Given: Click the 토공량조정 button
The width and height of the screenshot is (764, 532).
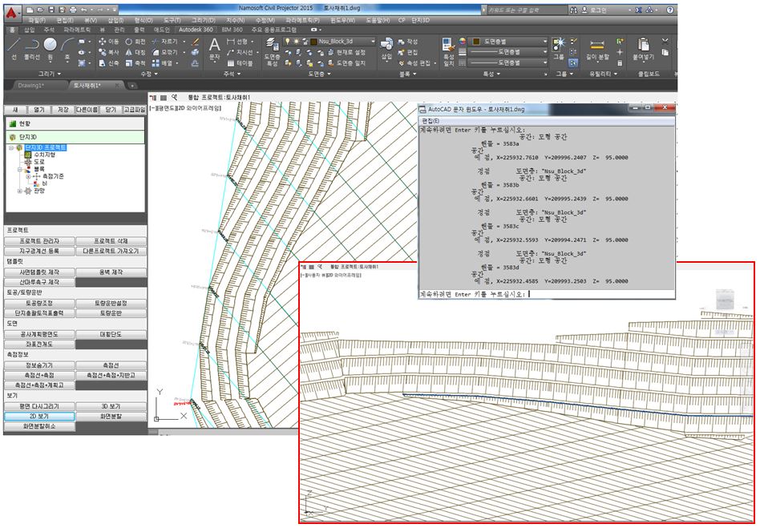Looking at the screenshot, I should coord(39,303).
